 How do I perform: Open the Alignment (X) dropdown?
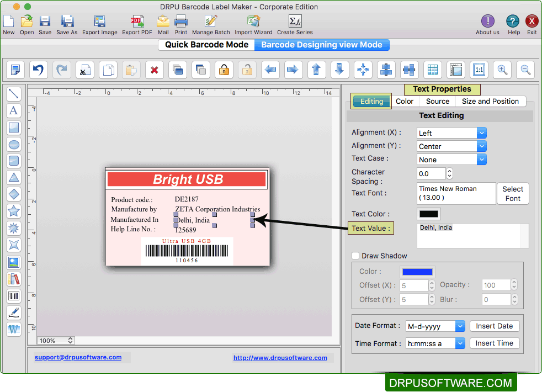point(451,133)
